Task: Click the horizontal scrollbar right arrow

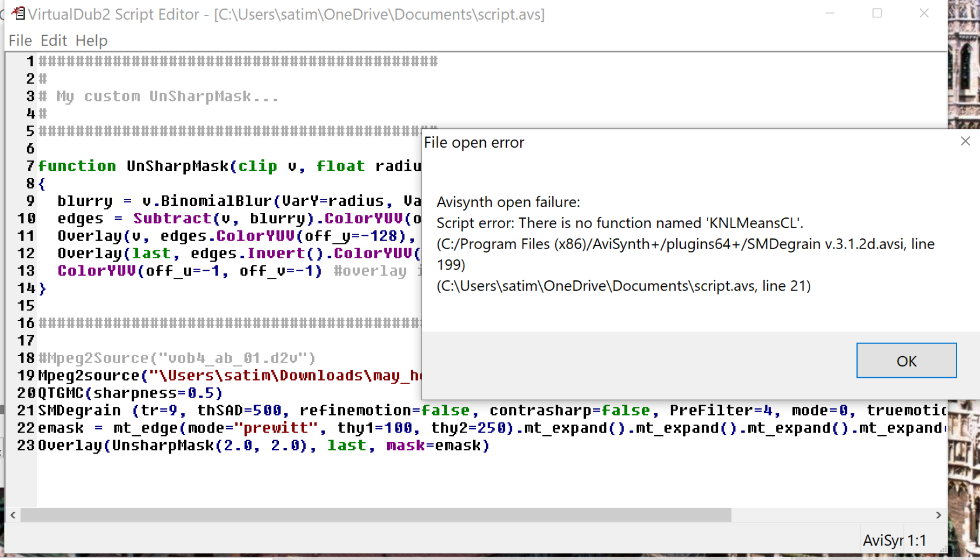Action: 939,515
